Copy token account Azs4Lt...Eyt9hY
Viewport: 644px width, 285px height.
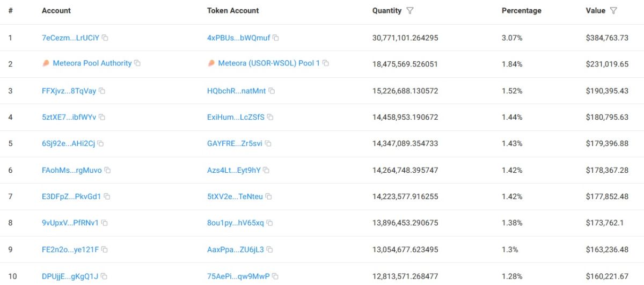[x=266, y=170]
